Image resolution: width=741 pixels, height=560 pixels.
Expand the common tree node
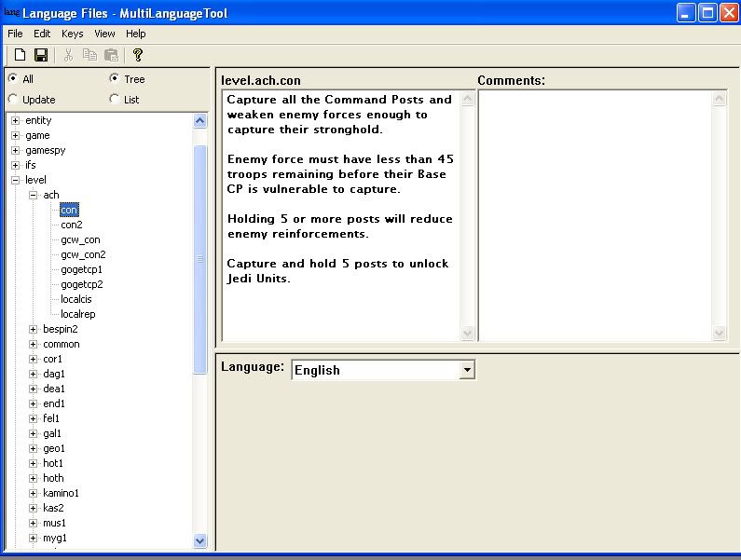click(33, 345)
